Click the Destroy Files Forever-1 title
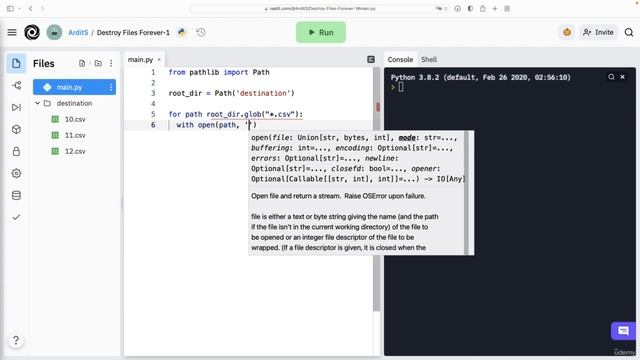640x360 pixels. point(133,32)
